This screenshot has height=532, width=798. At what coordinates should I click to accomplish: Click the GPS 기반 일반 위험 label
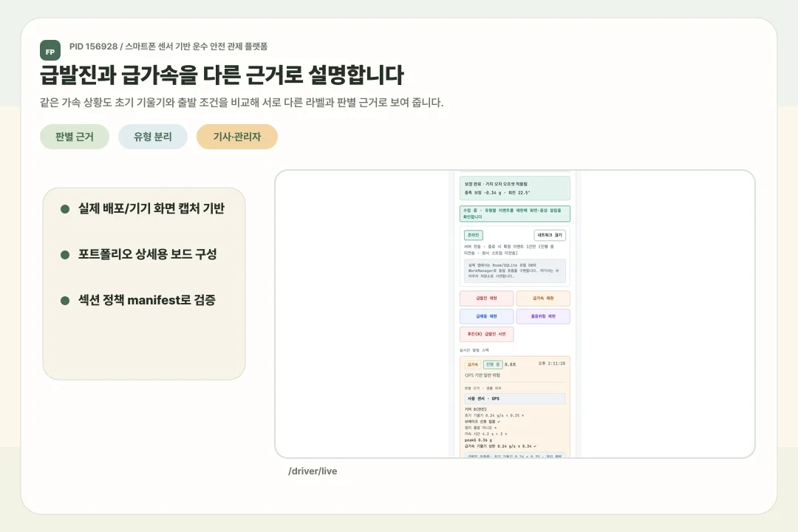(x=482, y=375)
